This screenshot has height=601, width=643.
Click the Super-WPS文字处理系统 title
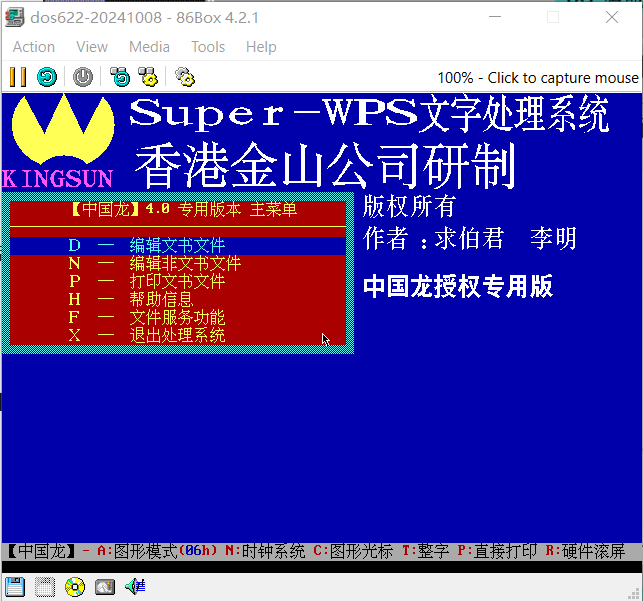[369, 114]
